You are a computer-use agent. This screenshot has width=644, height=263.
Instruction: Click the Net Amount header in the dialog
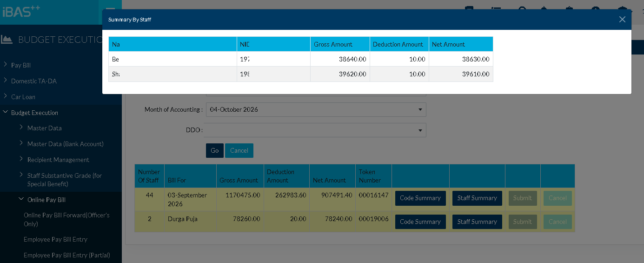tap(461, 44)
